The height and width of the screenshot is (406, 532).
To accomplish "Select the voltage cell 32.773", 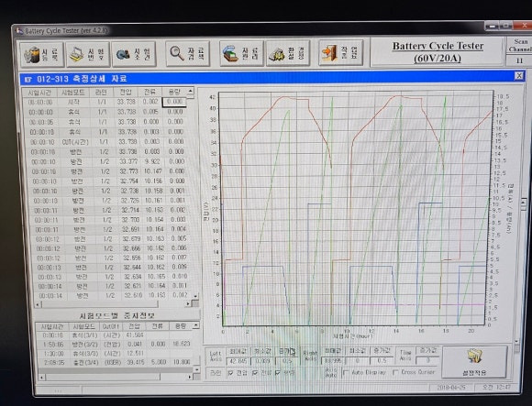I will (x=129, y=171).
